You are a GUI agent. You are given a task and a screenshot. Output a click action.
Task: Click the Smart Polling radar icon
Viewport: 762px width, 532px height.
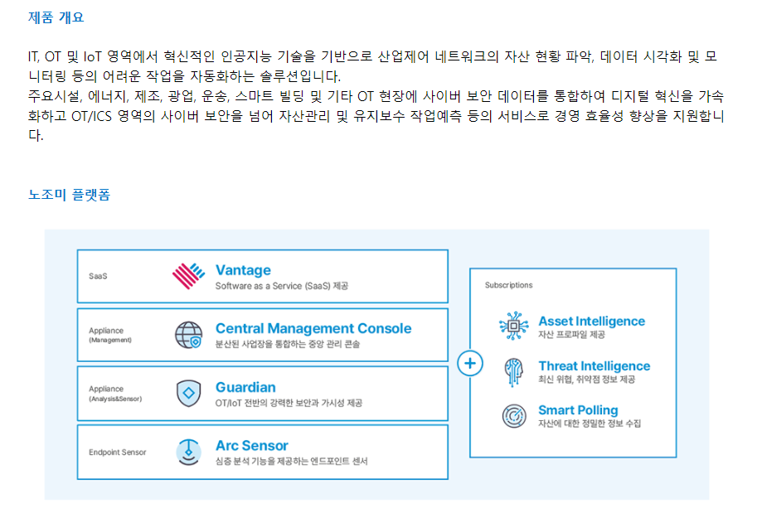click(514, 416)
